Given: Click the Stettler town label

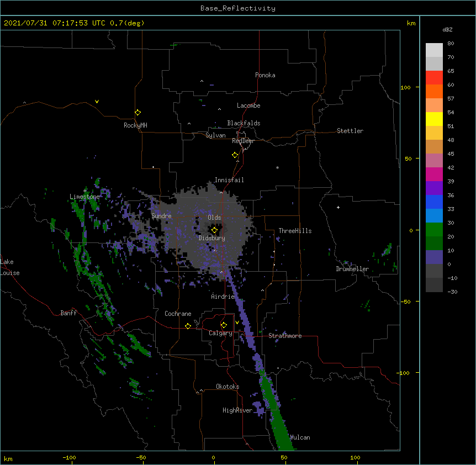Looking at the screenshot, I should (350, 131).
